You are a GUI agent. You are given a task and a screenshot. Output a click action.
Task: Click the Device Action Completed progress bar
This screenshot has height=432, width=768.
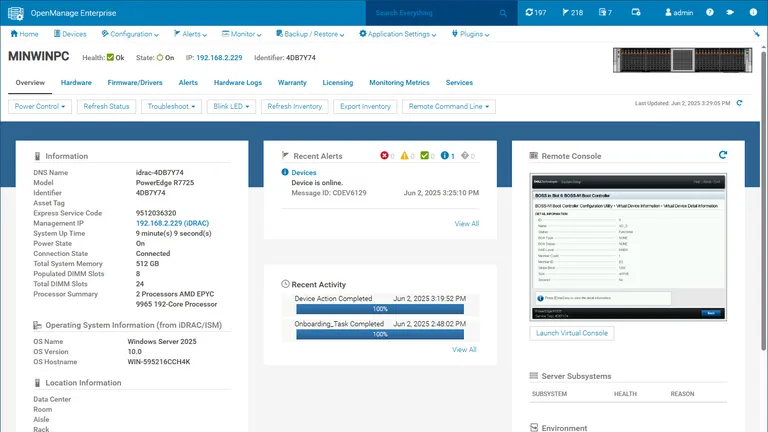pyautogui.click(x=380, y=310)
